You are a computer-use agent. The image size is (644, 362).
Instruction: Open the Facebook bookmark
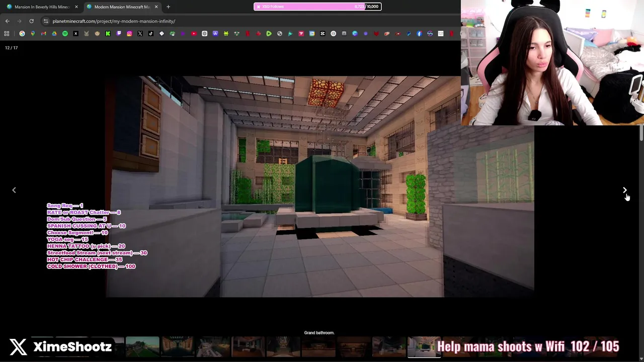click(x=419, y=34)
